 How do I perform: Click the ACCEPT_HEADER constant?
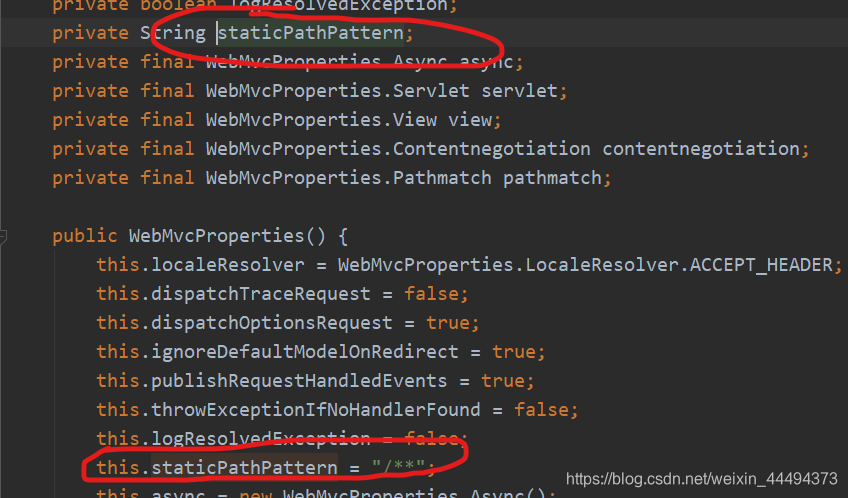click(761, 265)
